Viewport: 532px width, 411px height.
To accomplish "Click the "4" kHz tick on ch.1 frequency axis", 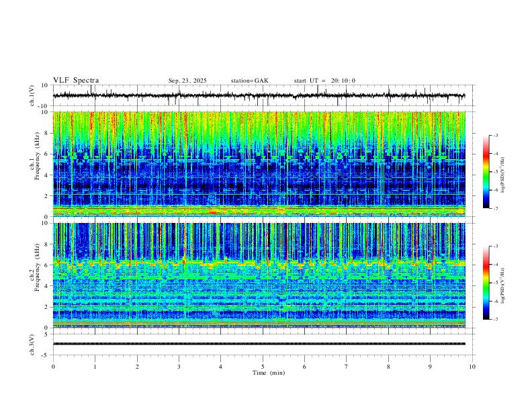I will pyautogui.click(x=47, y=175).
